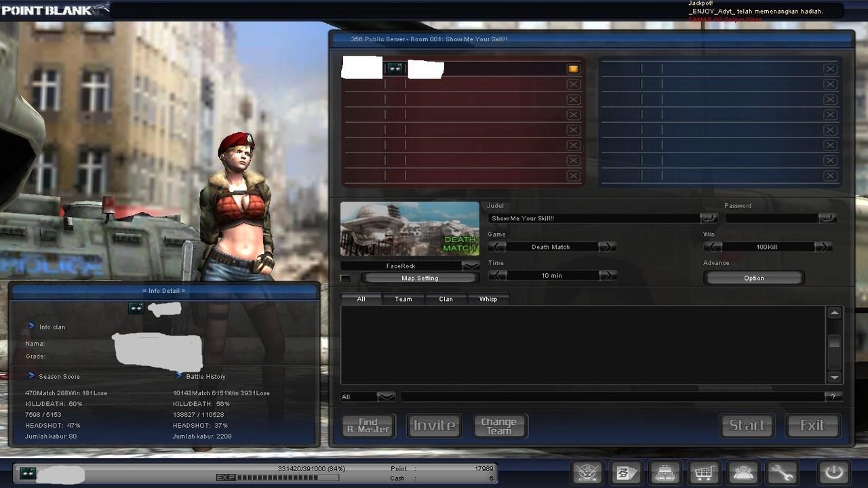868x488 pixels.
Task: Click the FaceRock map thumbnail
Action: 410,229
